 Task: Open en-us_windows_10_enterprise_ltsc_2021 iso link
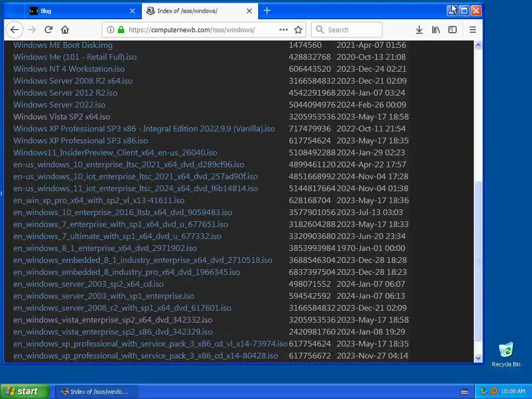pyautogui.click(x=129, y=165)
